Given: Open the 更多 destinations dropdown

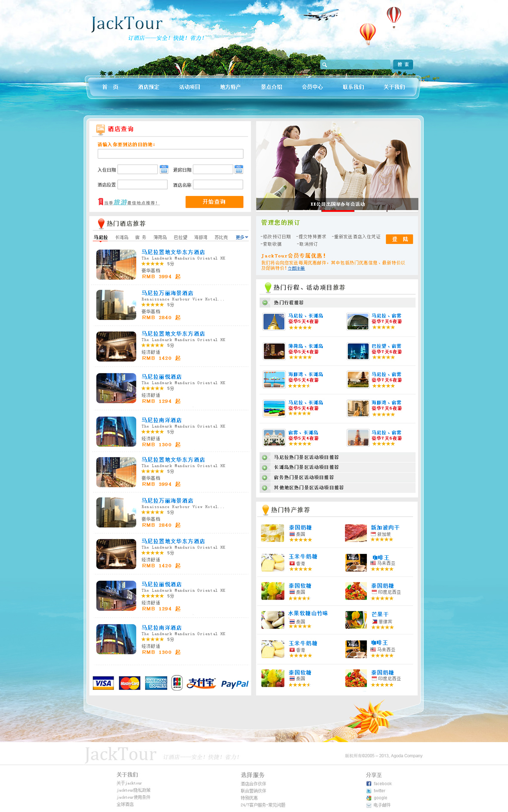Looking at the screenshot, I should [242, 237].
